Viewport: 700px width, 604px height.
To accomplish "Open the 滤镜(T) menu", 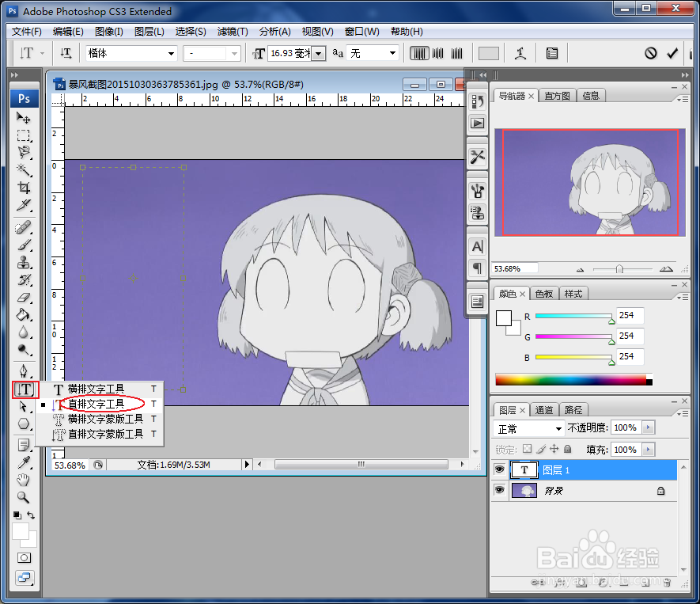I will coord(233,32).
